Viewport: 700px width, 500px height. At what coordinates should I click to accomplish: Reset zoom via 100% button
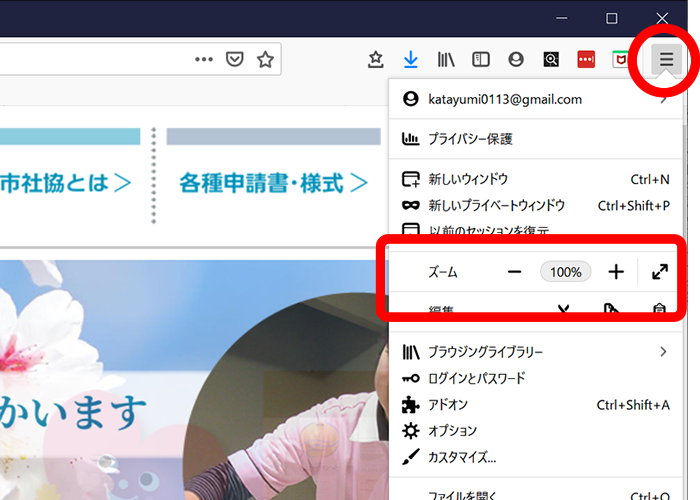point(566,271)
